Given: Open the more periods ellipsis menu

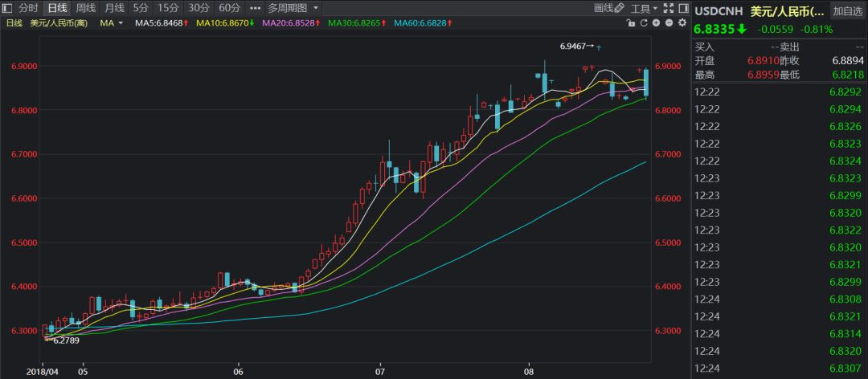Looking at the screenshot, I should 255,8.
